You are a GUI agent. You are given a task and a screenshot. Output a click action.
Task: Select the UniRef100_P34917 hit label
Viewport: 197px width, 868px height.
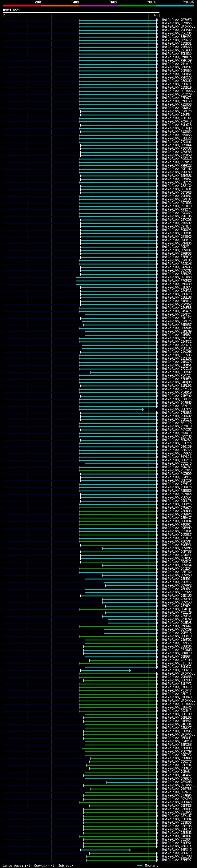pos(177,477)
